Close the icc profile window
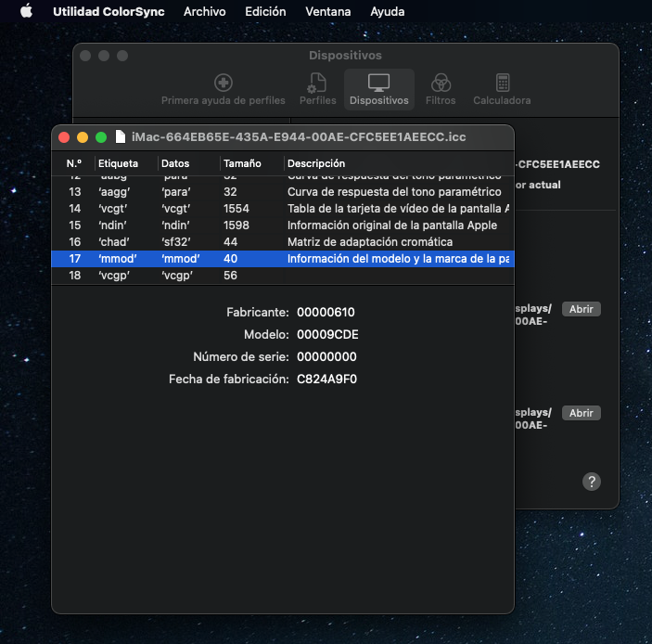The image size is (652, 644). pos(64,137)
